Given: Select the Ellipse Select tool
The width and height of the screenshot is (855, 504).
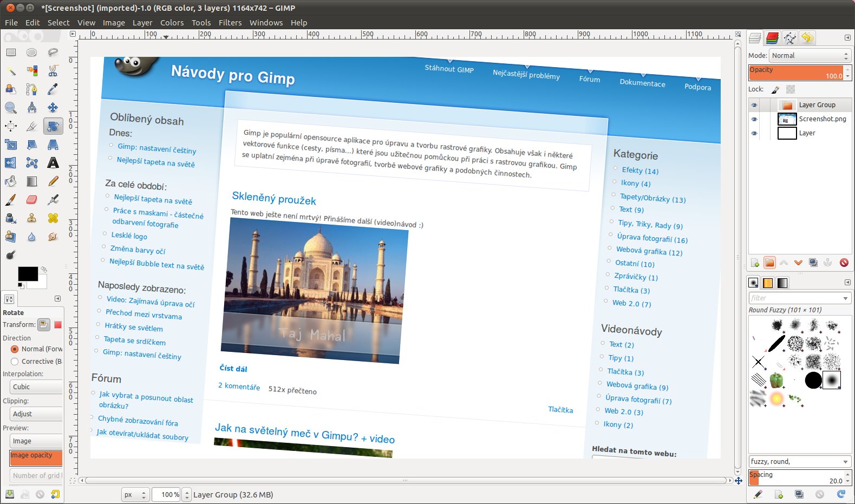Looking at the screenshot, I should [x=32, y=53].
